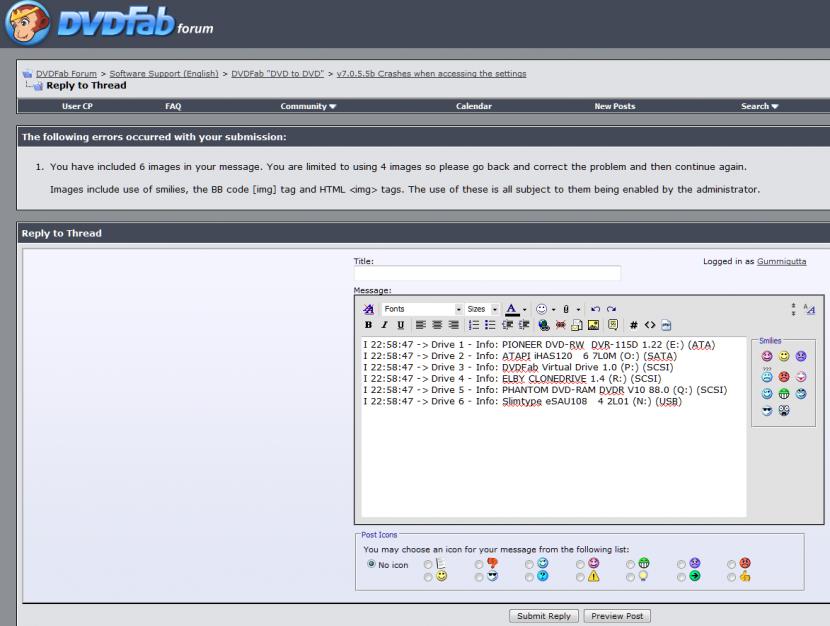Screen dimensions: 830x626
Task: Align message text to the left
Action: pyautogui.click(x=421, y=325)
